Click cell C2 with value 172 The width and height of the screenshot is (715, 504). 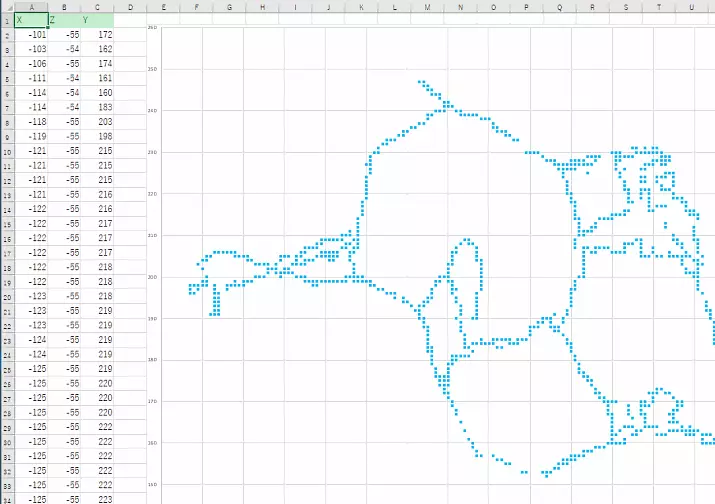click(x=97, y=35)
